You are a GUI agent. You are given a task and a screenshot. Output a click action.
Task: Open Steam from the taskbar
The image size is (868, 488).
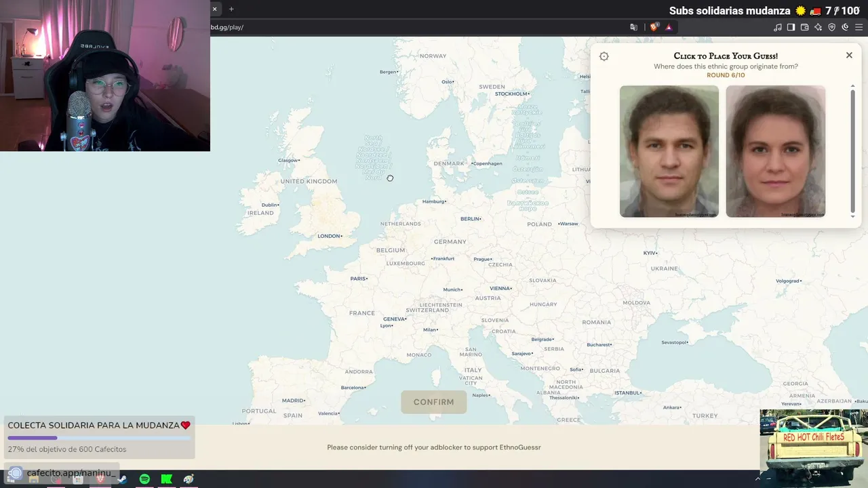122,479
